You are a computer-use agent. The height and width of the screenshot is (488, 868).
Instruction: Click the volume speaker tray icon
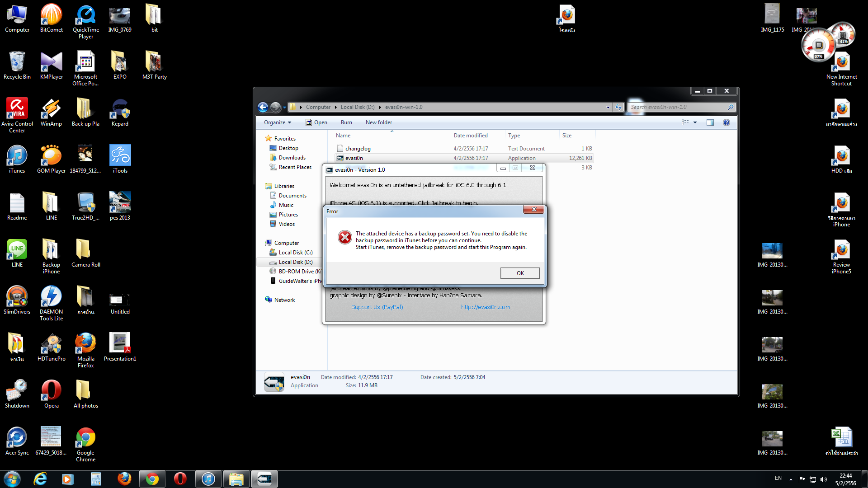tap(823, 479)
